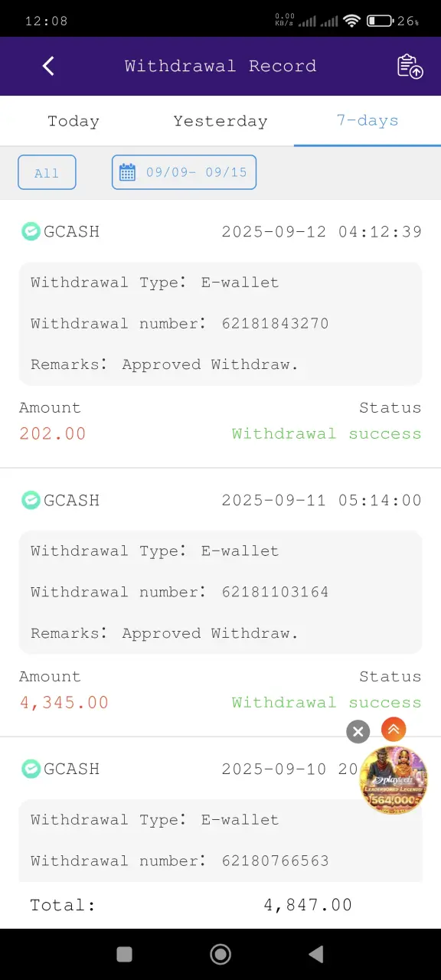This screenshot has height=980, width=441.
Task: Tap the back arrow in header
Action: point(48,66)
